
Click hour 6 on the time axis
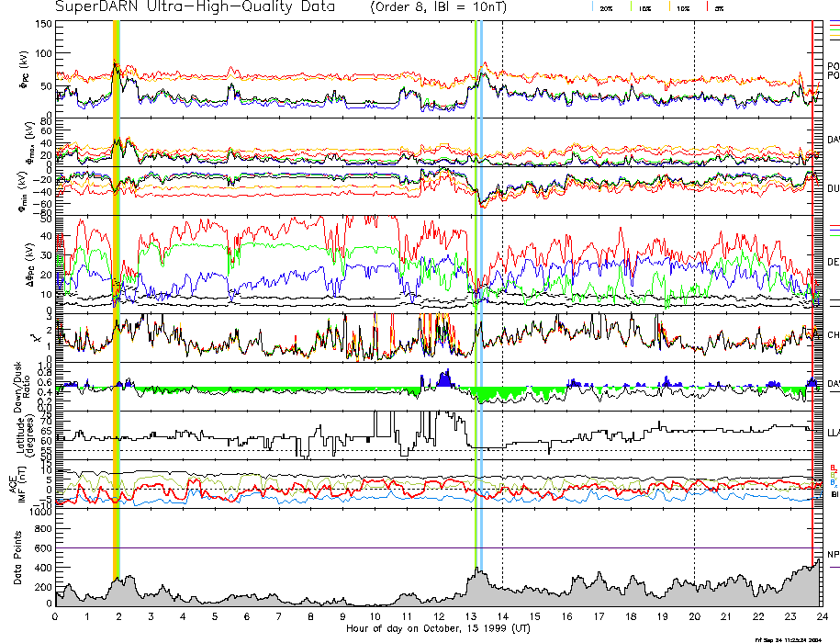pyautogui.click(x=247, y=616)
